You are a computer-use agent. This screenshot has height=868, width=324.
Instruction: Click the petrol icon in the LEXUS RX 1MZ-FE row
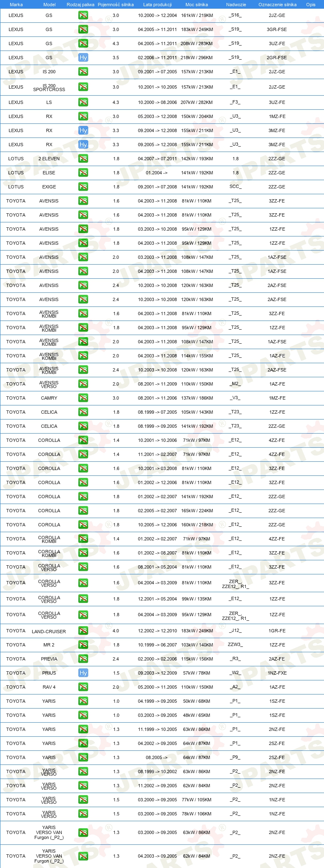pyautogui.click(x=83, y=116)
